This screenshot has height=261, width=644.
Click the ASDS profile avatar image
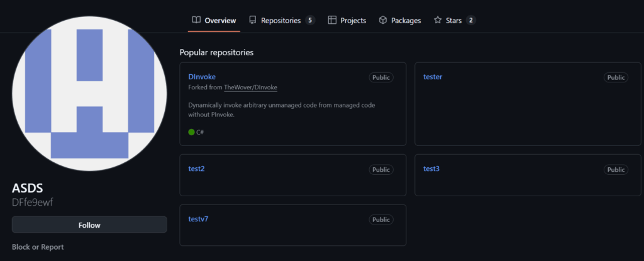pos(89,93)
